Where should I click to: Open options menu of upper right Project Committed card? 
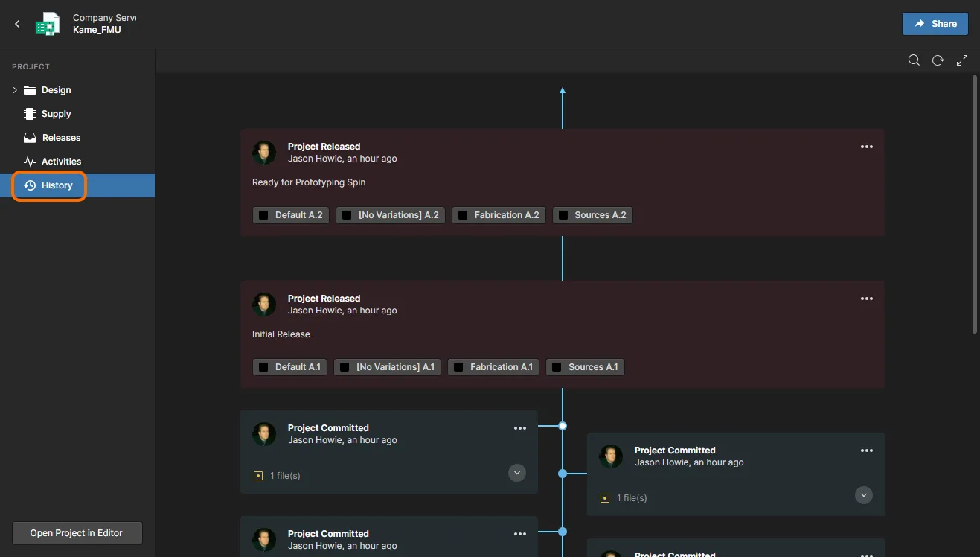click(867, 451)
